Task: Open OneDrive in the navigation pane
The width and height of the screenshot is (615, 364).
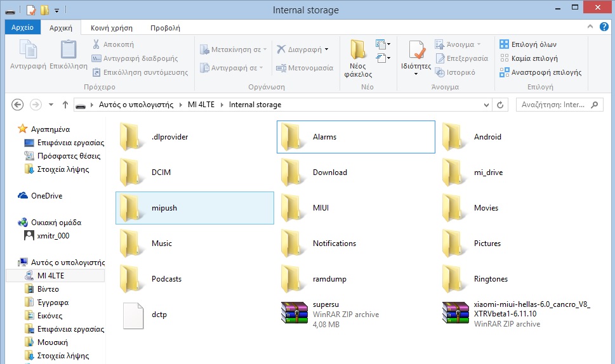Action: (x=46, y=196)
